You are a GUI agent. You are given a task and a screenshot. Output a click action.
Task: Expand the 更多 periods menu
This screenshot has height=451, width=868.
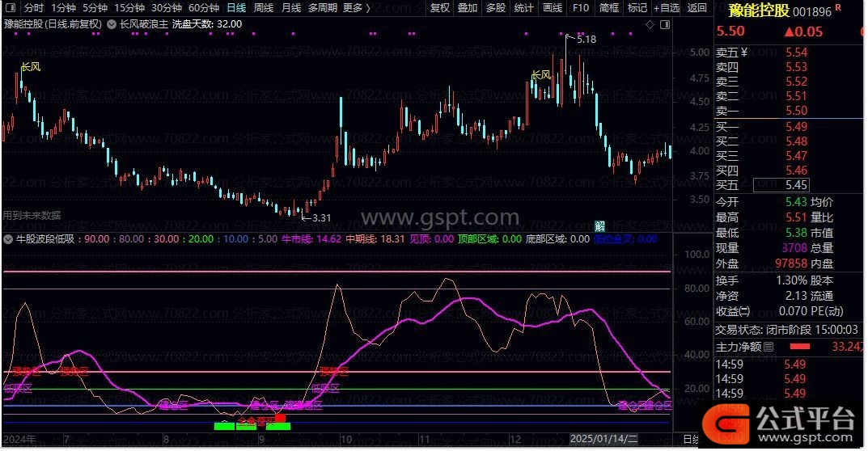pos(356,8)
